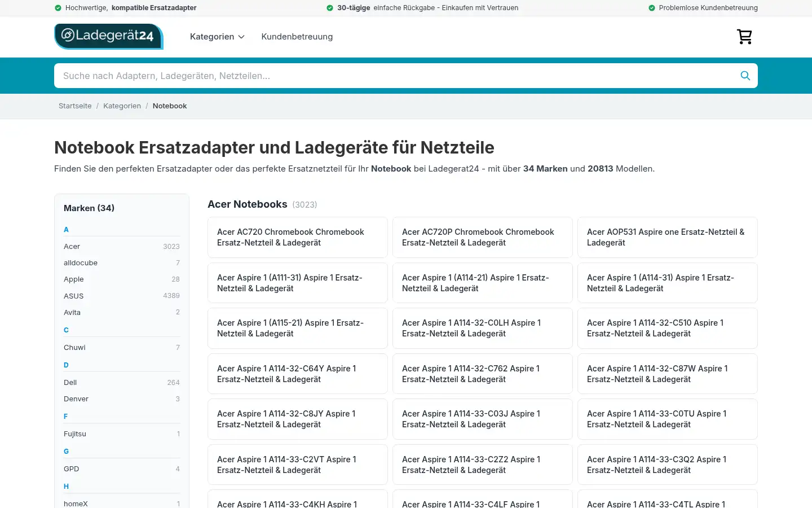The width and height of the screenshot is (812, 508).
Task: Open Acer Aspire 1 A114-32-C87W card
Action: click(x=668, y=374)
